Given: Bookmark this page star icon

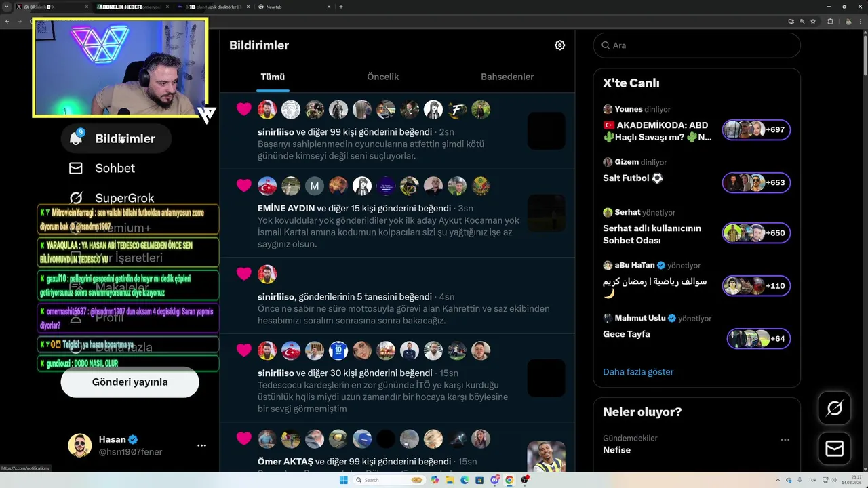Looking at the screenshot, I should pos(813,21).
